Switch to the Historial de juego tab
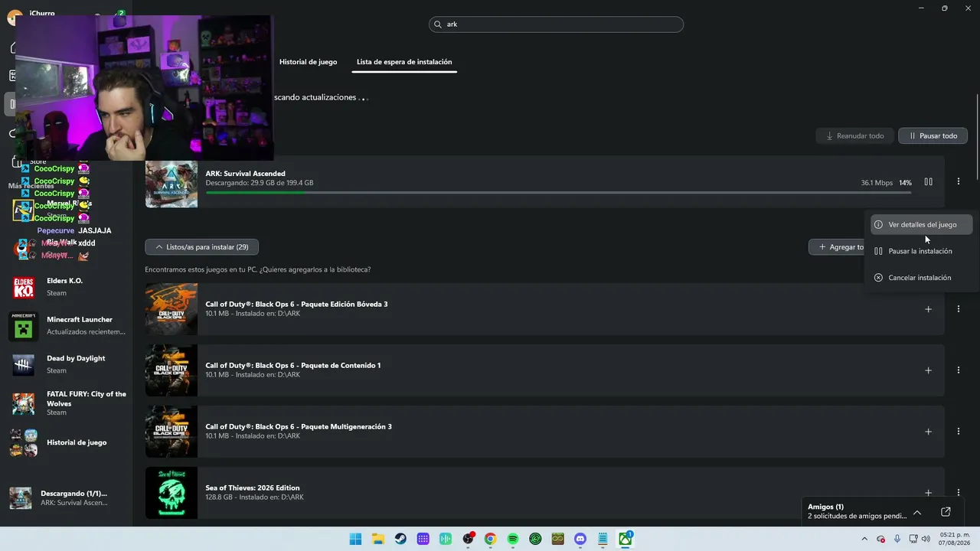 [x=308, y=62]
